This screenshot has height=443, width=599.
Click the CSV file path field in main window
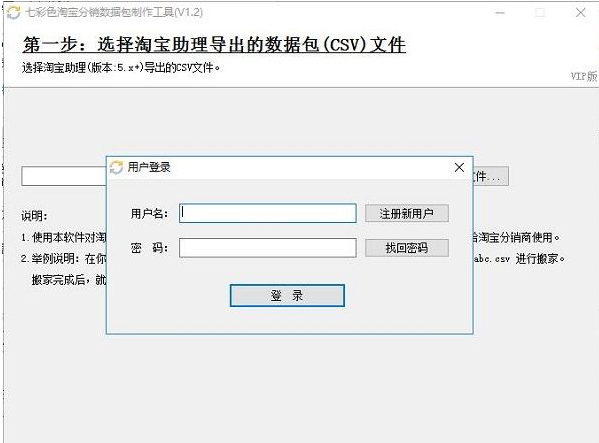click(64, 176)
